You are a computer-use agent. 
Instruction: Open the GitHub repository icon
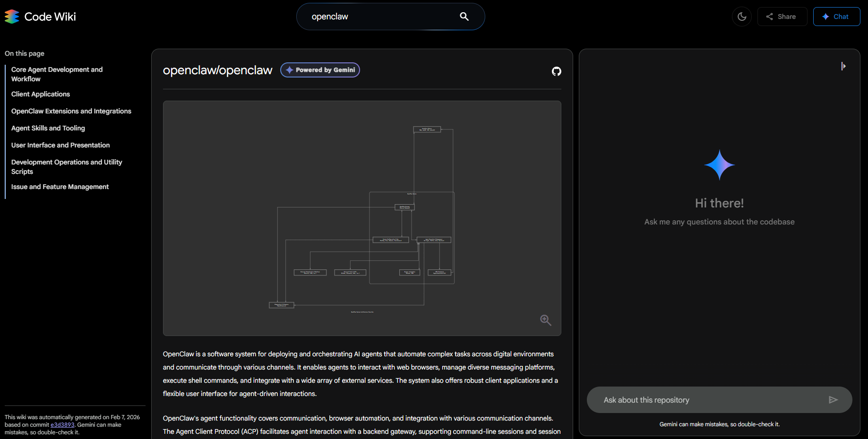pos(557,71)
